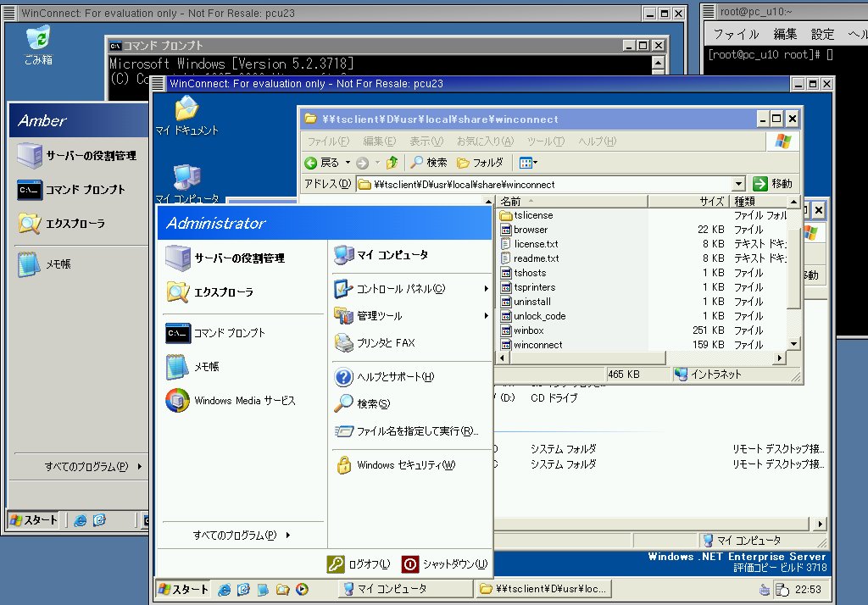Viewport: 868px width, 605px height.
Task: Click the シャットダウン button
Action: tap(444, 564)
